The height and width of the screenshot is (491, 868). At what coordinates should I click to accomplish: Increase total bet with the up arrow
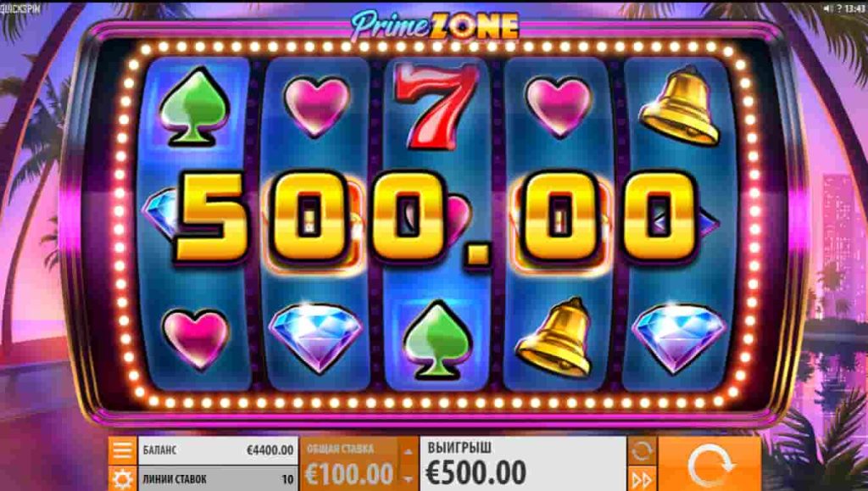pyautogui.click(x=408, y=451)
